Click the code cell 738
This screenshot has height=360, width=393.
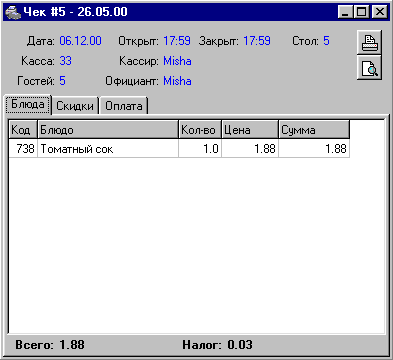(x=23, y=148)
